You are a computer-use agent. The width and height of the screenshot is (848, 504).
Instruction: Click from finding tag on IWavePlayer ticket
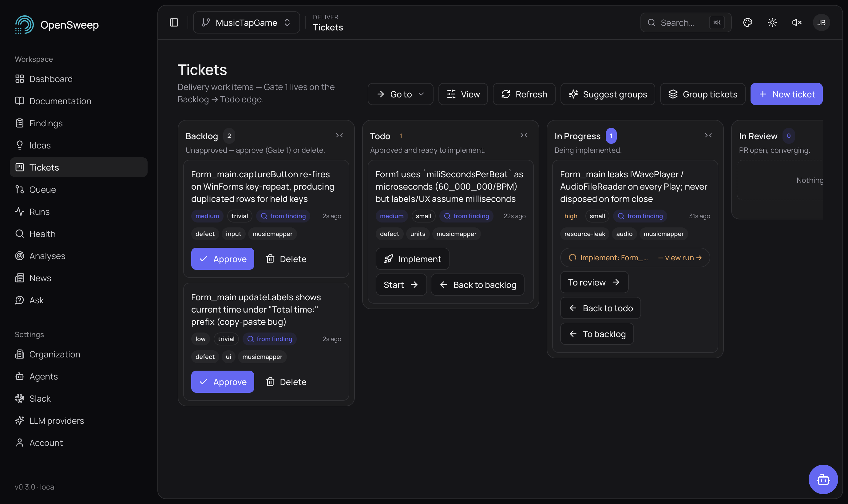tap(640, 216)
